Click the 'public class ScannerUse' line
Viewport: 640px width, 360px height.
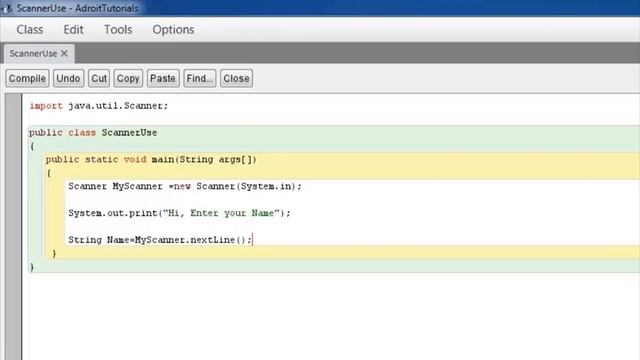[x=93, y=133]
